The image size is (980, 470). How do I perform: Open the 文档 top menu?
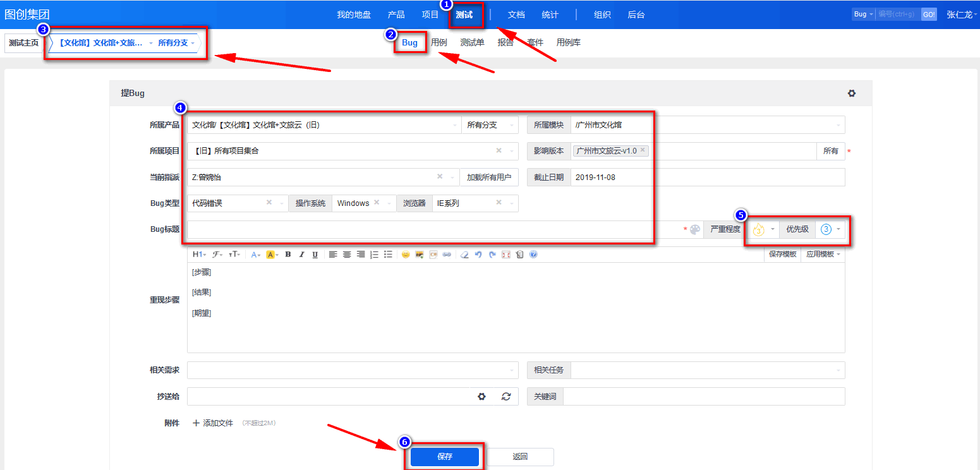[516, 15]
